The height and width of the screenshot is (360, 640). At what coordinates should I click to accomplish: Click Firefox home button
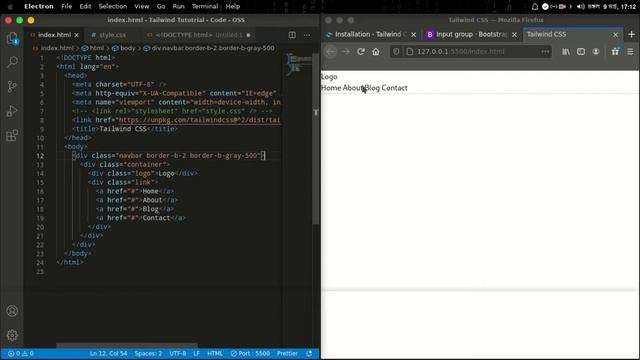point(376,52)
